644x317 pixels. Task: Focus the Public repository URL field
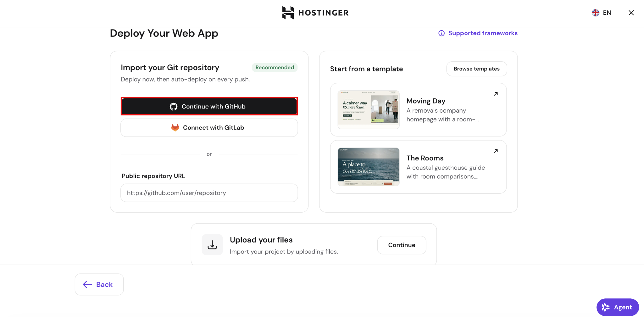coord(209,193)
